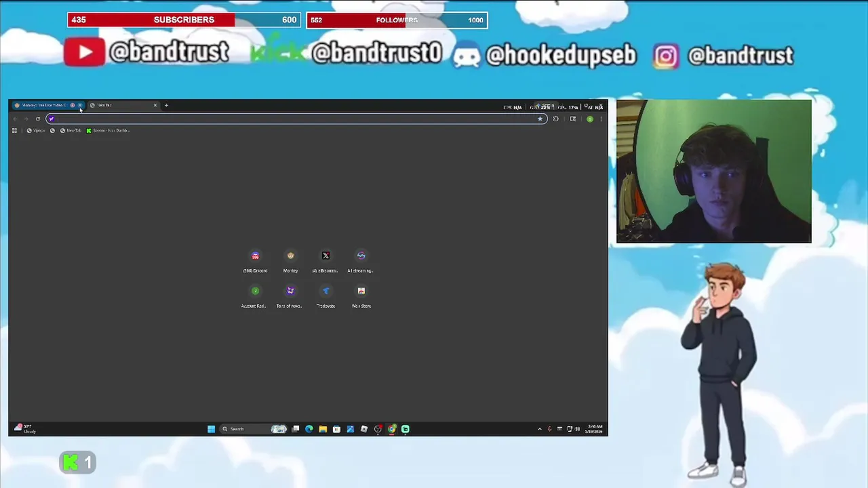Open the Chrome icon on the taskbar
Viewport: 868px width, 488px height.
(392, 428)
